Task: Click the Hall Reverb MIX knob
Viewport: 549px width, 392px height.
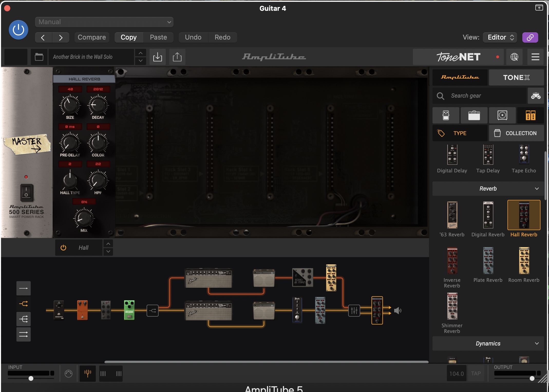Action: (x=84, y=218)
